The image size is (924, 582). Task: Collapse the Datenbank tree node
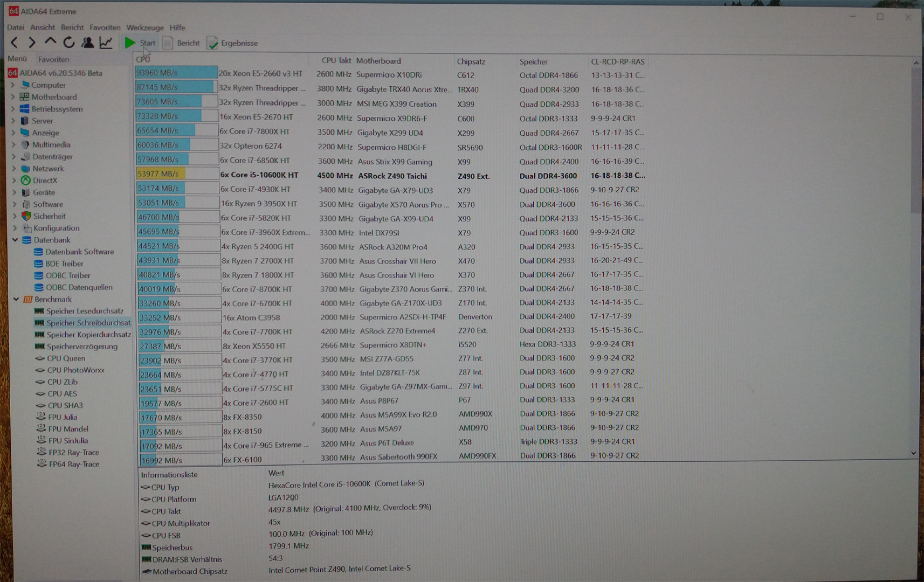click(15, 240)
